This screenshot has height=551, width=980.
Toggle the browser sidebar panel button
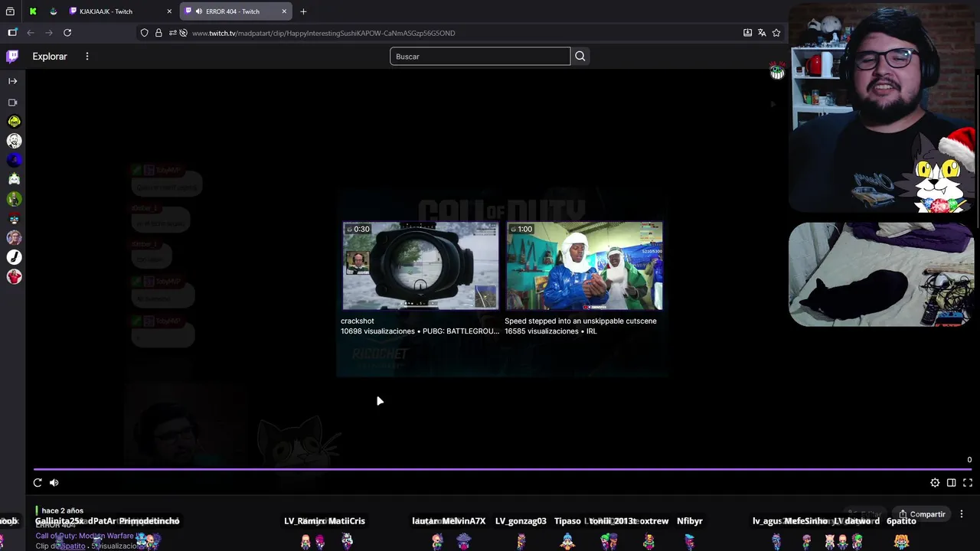click(x=12, y=33)
